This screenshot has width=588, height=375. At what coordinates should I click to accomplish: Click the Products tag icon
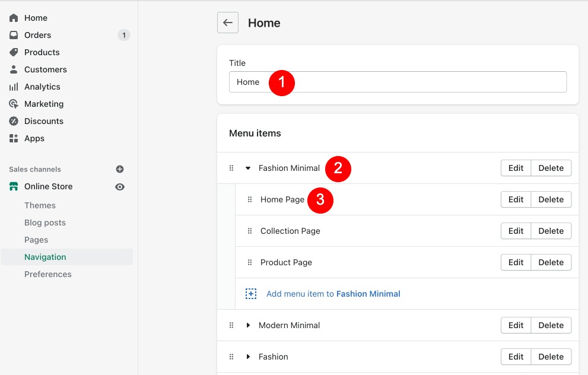click(14, 52)
